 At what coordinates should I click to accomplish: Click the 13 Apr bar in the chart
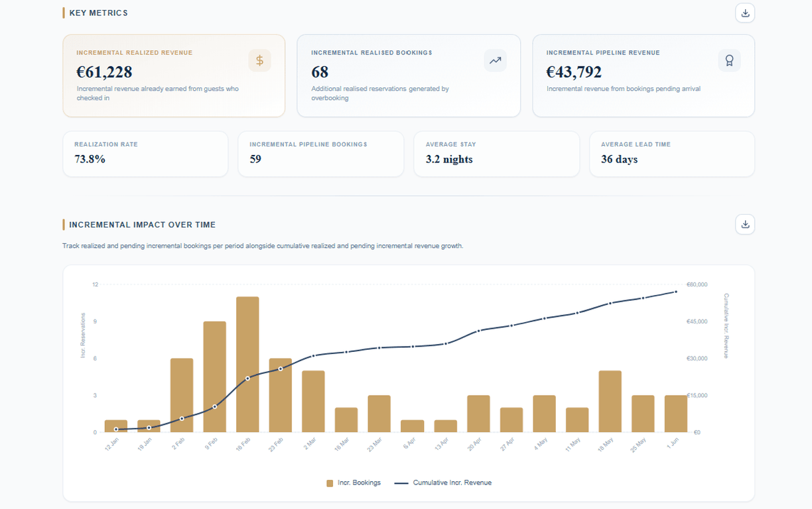coord(445,426)
